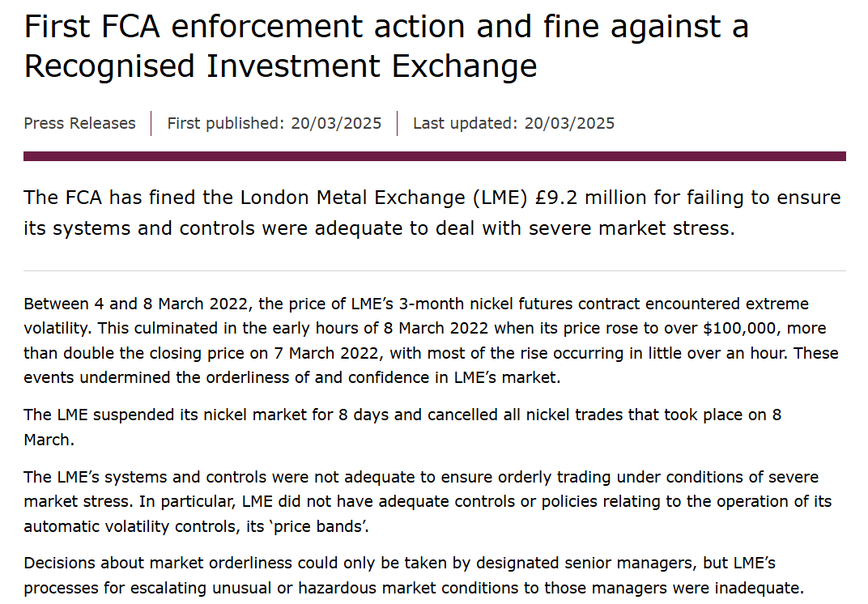This screenshot has width=868, height=604.
Task: Click the thin grey line below the summary
Action: (x=434, y=270)
